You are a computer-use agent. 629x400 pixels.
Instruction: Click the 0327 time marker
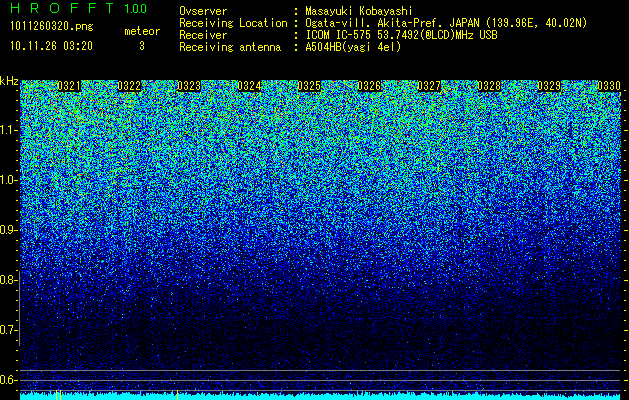(429, 86)
